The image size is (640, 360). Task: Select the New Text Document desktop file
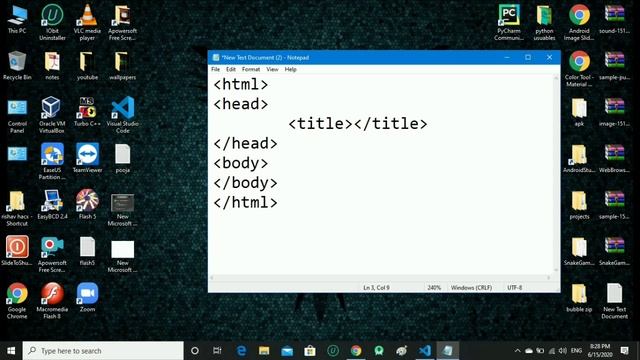pyautogui.click(x=614, y=301)
